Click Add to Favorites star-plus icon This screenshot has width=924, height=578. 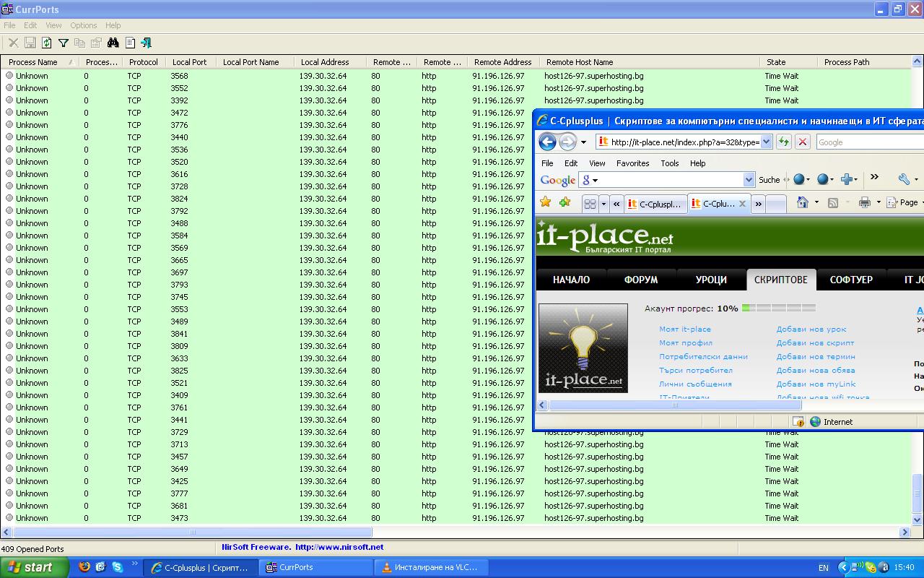point(565,202)
